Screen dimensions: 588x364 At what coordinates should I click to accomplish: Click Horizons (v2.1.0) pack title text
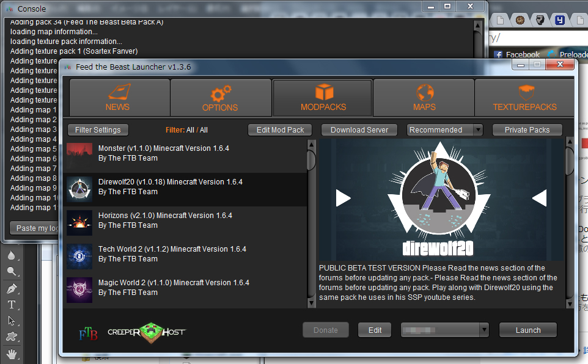click(165, 216)
